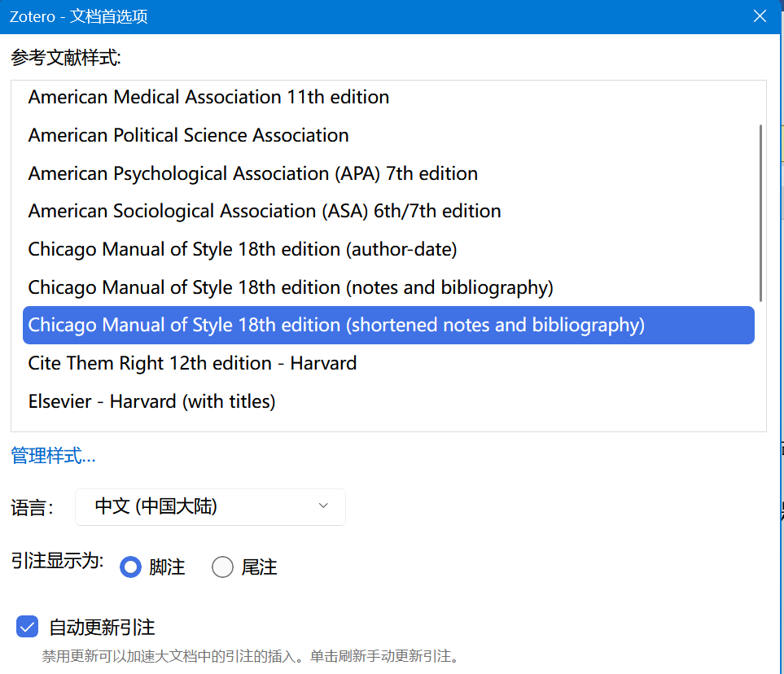Close the Zotero document preferences dialog
Screen dimensions: 784x674
760,16
